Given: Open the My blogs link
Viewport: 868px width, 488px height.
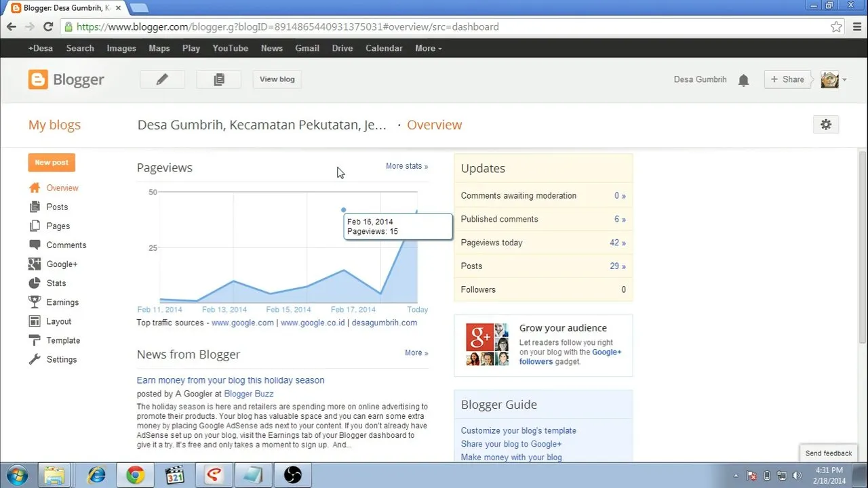Looking at the screenshot, I should tap(54, 125).
